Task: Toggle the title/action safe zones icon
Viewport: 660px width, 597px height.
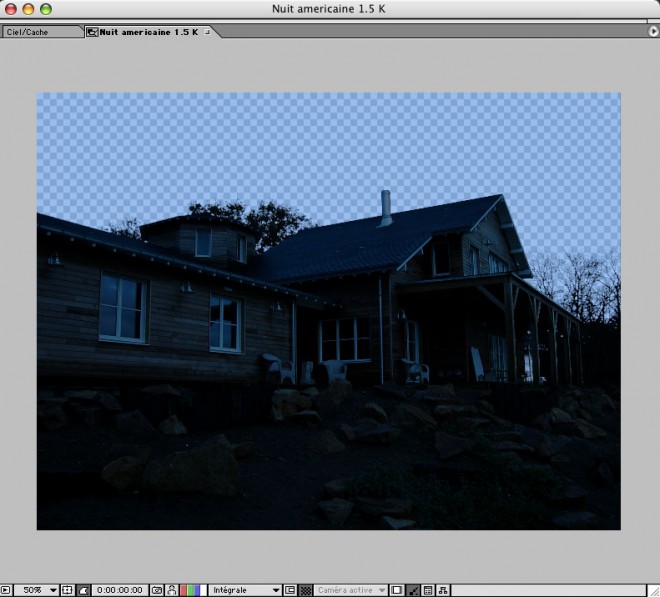Action: point(67,590)
